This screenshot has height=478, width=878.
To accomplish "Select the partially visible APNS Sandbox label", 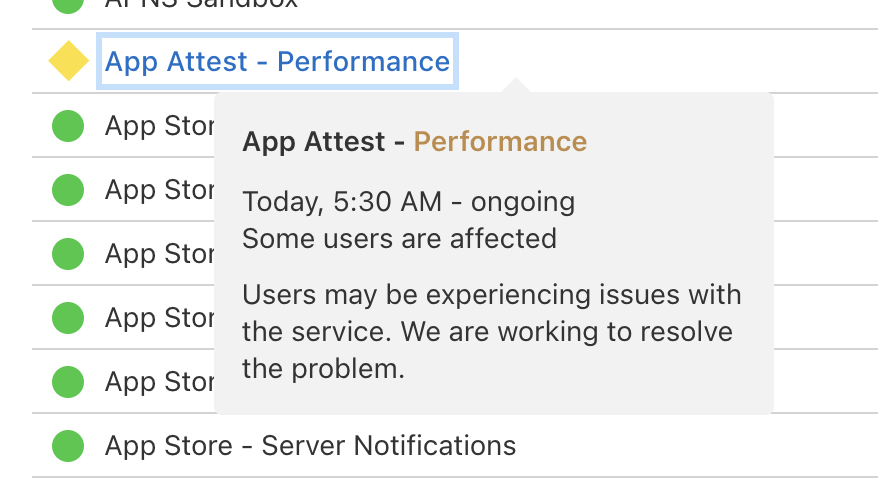I will pyautogui.click(x=200, y=4).
